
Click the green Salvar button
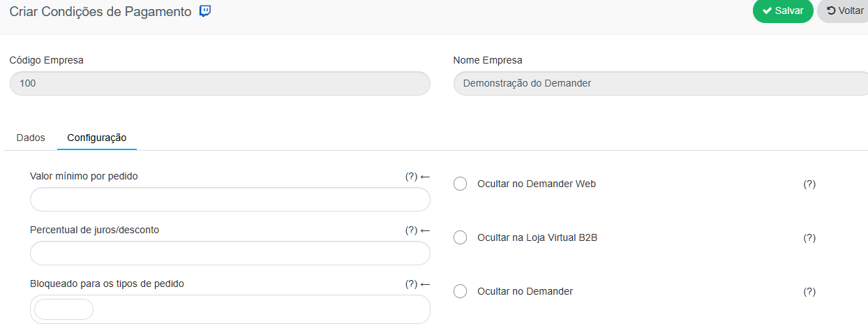pyautogui.click(x=783, y=11)
